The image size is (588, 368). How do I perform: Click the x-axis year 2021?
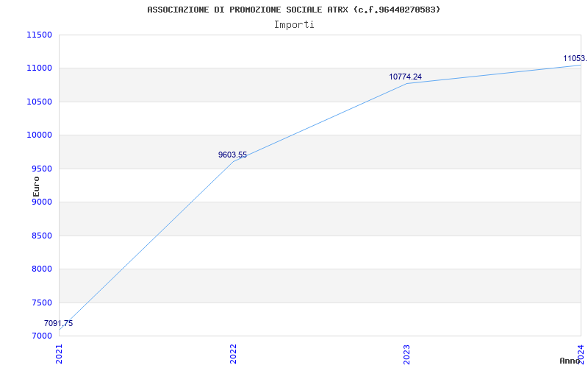pos(60,354)
